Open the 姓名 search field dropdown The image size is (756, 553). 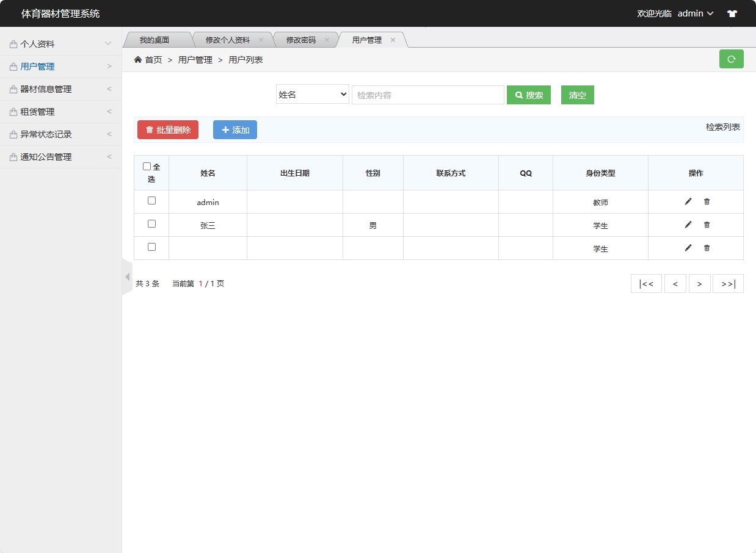pyautogui.click(x=312, y=95)
